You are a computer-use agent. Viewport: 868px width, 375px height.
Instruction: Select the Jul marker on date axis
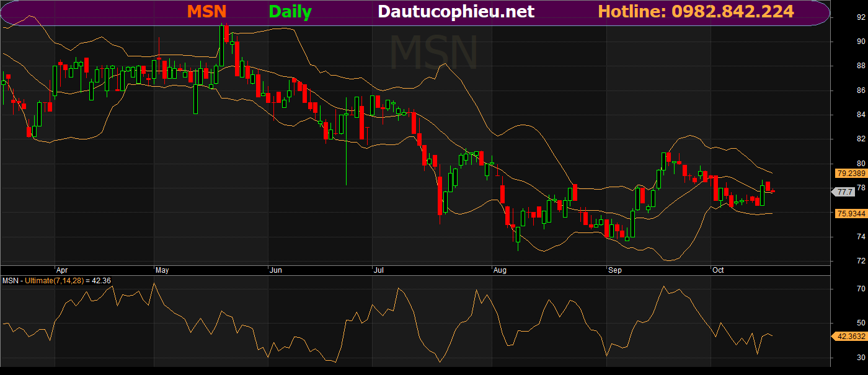378,271
